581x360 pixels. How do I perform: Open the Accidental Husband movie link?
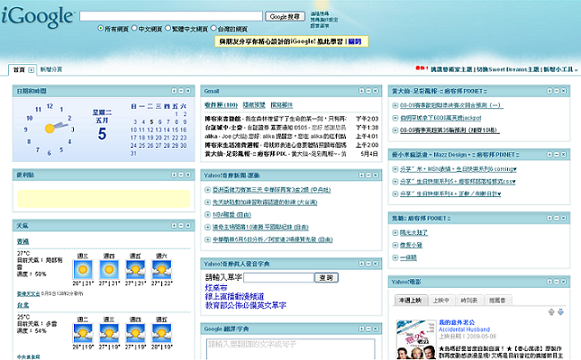[x=464, y=329]
